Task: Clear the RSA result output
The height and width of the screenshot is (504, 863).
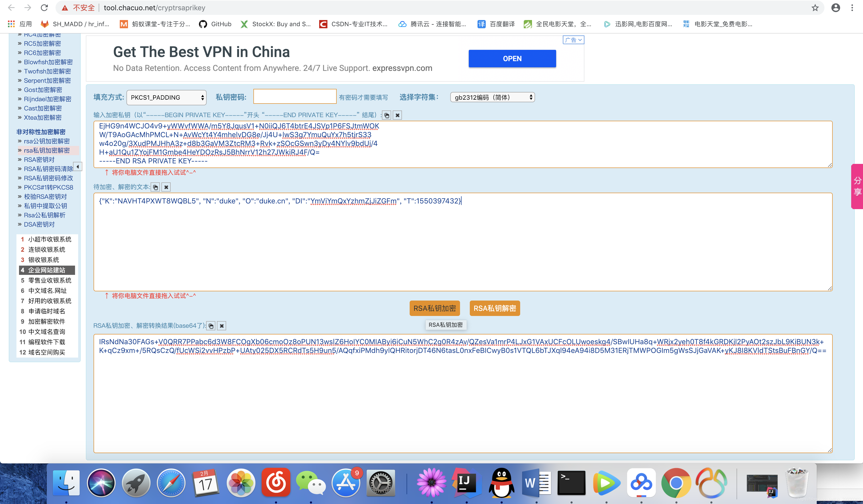Action: coord(222,326)
